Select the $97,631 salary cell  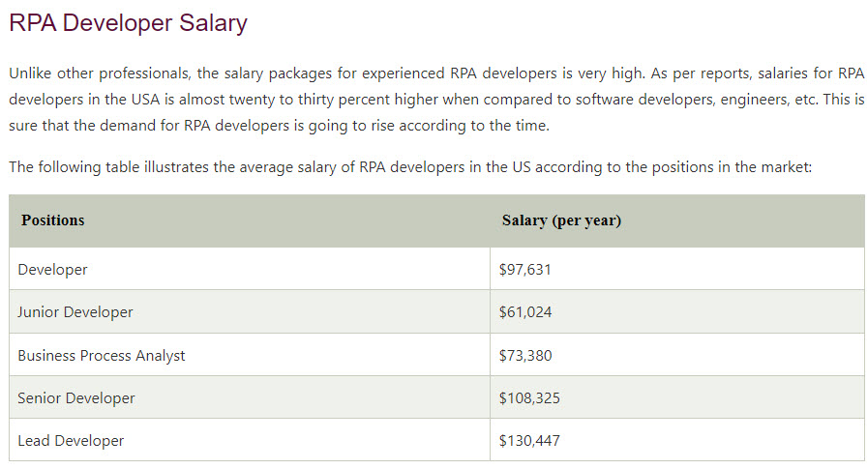tap(524, 270)
